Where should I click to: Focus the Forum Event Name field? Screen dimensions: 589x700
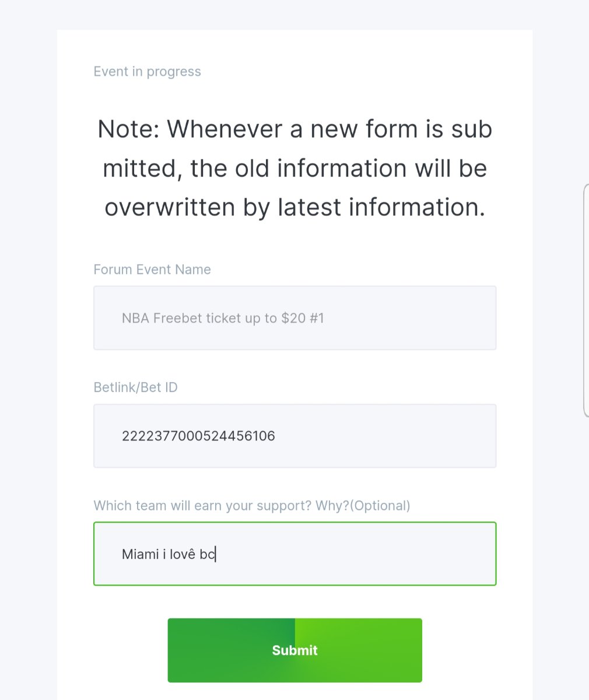[x=294, y=318]
